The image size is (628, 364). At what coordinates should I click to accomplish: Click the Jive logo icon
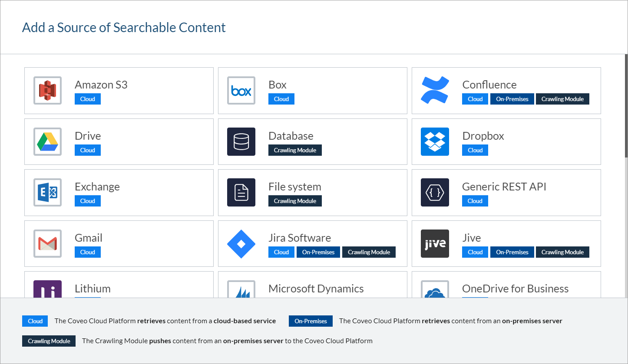click(x=435, y=243)
